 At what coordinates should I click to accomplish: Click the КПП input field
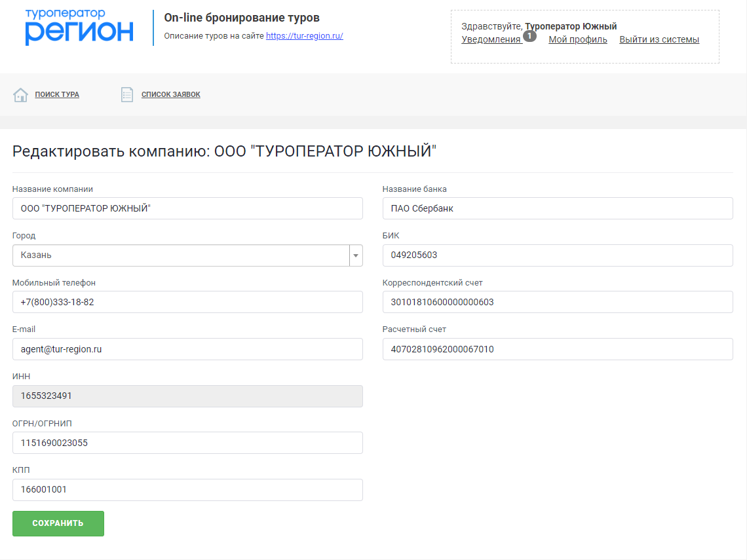click(187, 490)
